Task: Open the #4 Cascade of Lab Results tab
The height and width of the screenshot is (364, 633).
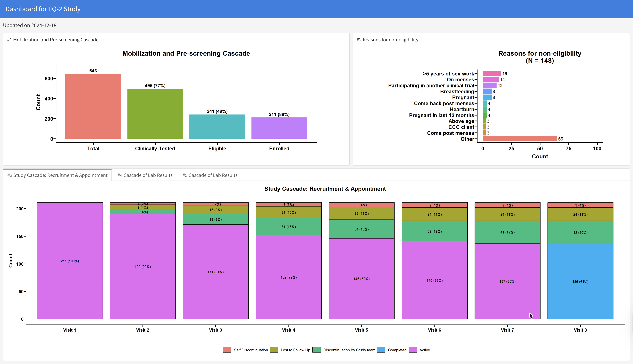Action: point(145,175)
